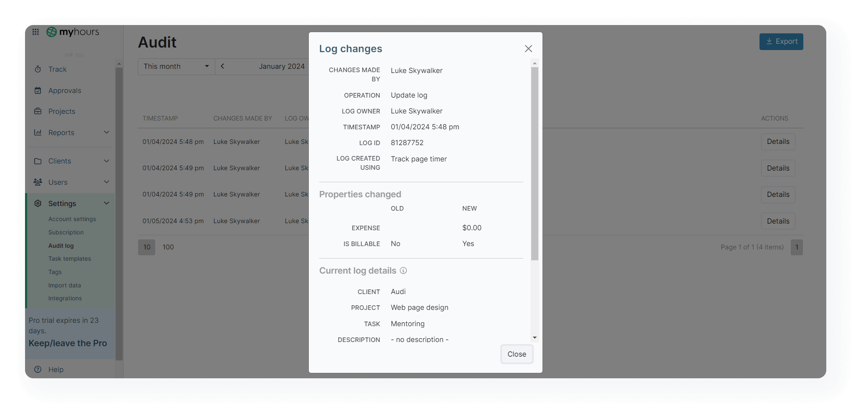The image size is (868, 420).
Task: Click the Track stopwatch icon
Action: (x=38, y=69)
